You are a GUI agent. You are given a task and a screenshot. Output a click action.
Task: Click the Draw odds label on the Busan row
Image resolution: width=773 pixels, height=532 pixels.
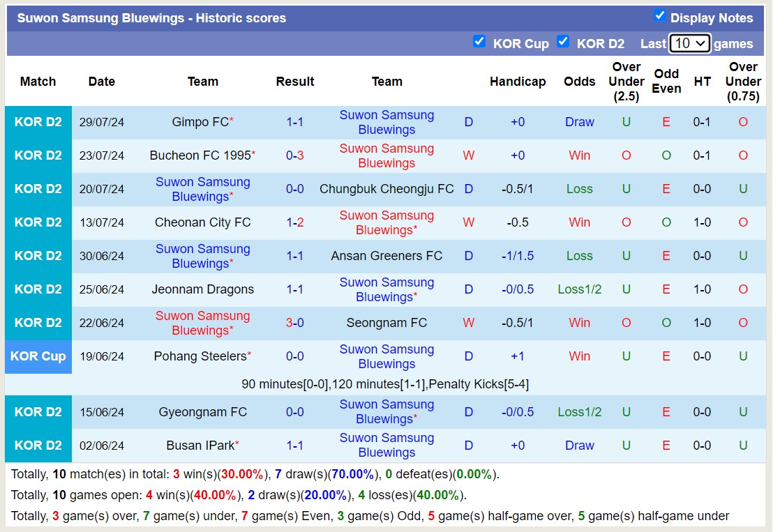coord(579,445)
